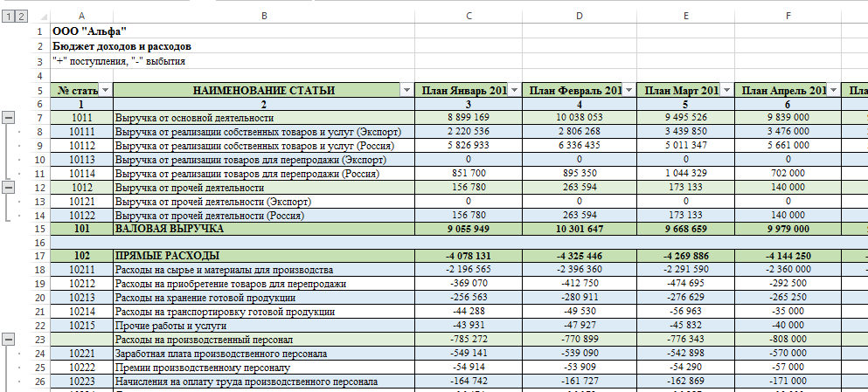Select value 10 038 053
The height and width of the screenshot is (392, 868).
click(580, 118)
